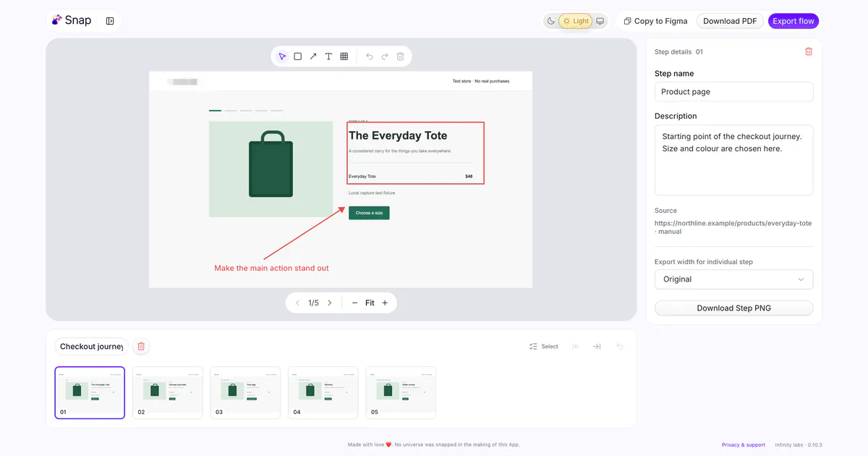Zoom out of the canvas
This screenshot has height=456, width=868.
tap(354, 303)
